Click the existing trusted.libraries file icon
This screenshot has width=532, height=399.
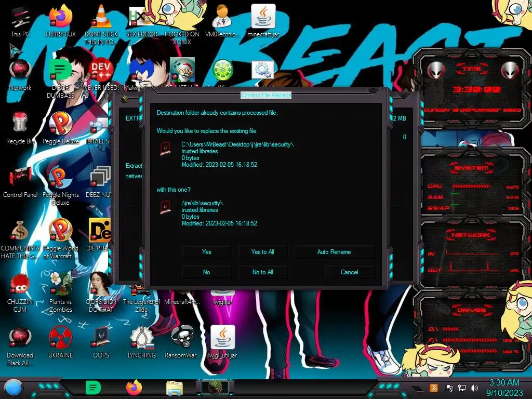point(166,149)
